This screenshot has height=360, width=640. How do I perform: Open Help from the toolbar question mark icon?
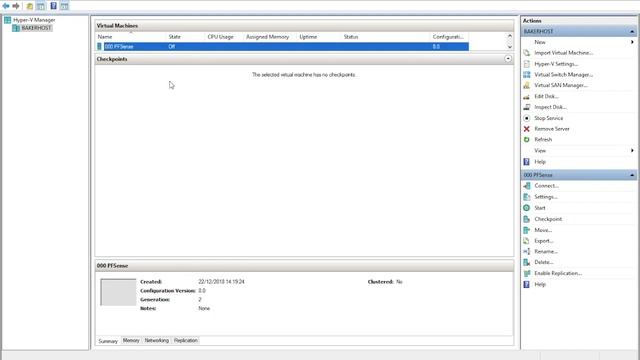(x=53, y=6)
